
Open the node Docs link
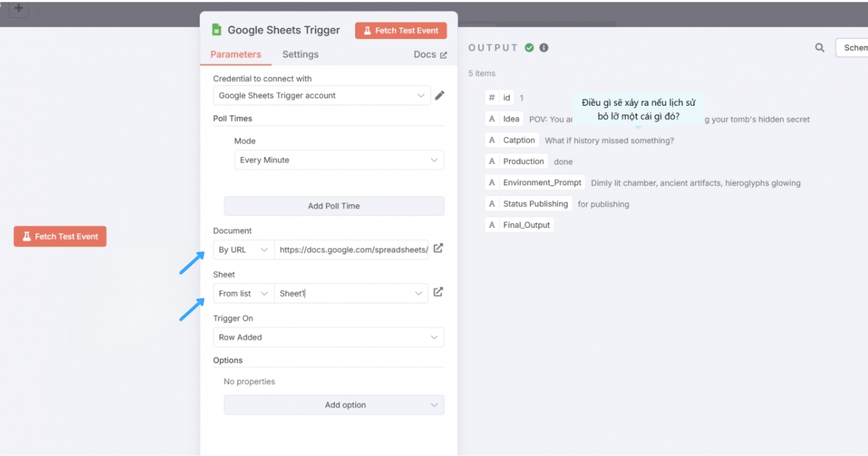coord(430,54)
